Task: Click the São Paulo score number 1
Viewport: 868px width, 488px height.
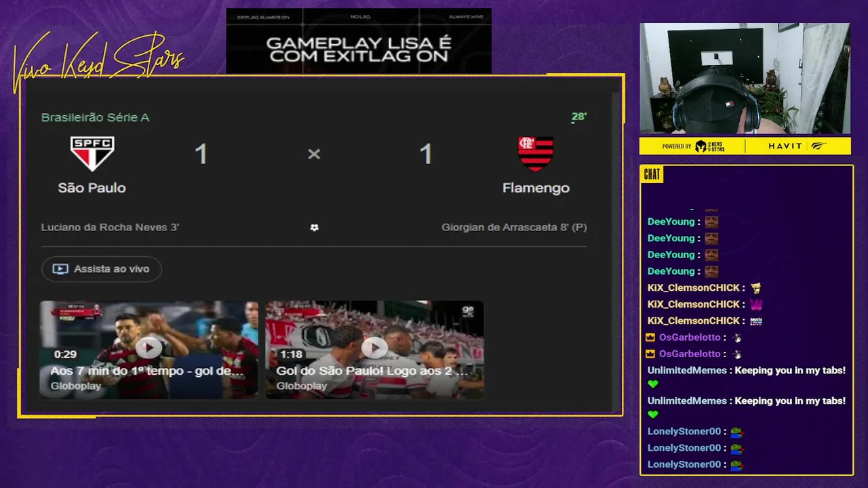Action: (x=201, y=155)
